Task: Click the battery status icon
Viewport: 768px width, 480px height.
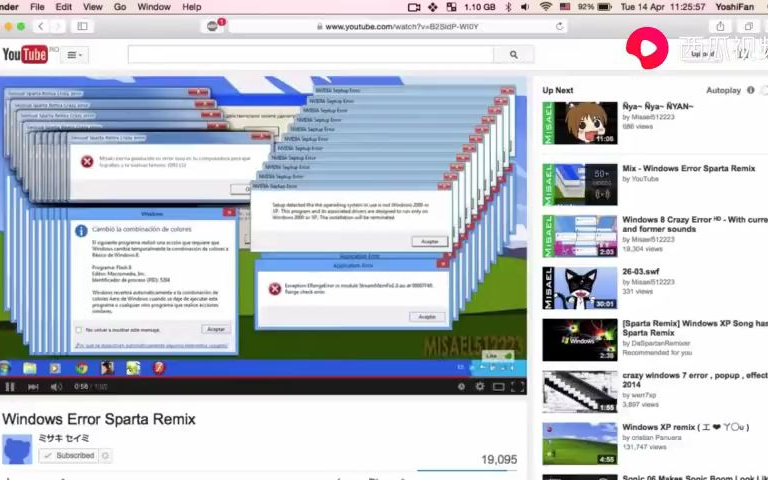Action: click(604, 7)
